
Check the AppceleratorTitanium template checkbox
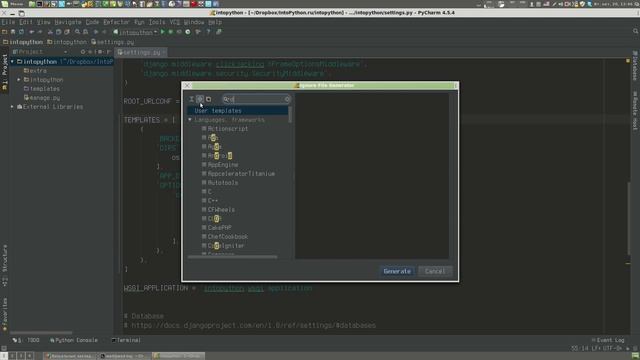[x=204, y=173]
